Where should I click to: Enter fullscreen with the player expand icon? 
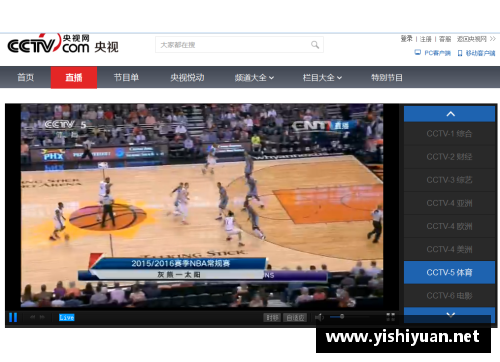(x=390, y=317)
